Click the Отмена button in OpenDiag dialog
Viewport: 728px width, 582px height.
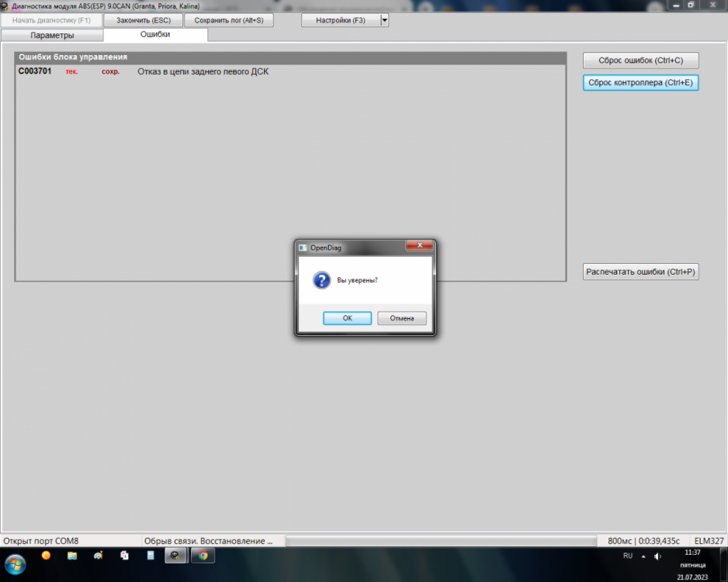401,318
